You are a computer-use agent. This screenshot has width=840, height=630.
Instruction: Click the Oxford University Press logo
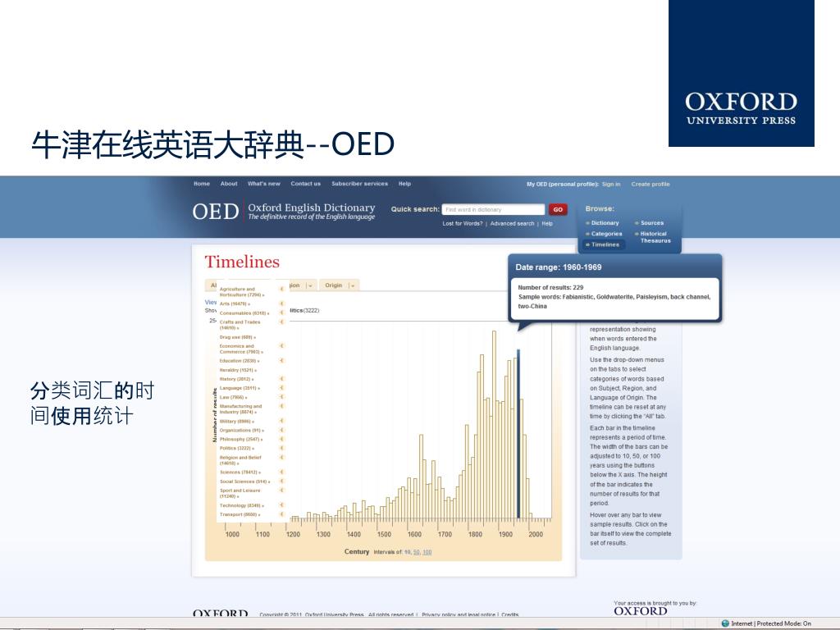742,73
